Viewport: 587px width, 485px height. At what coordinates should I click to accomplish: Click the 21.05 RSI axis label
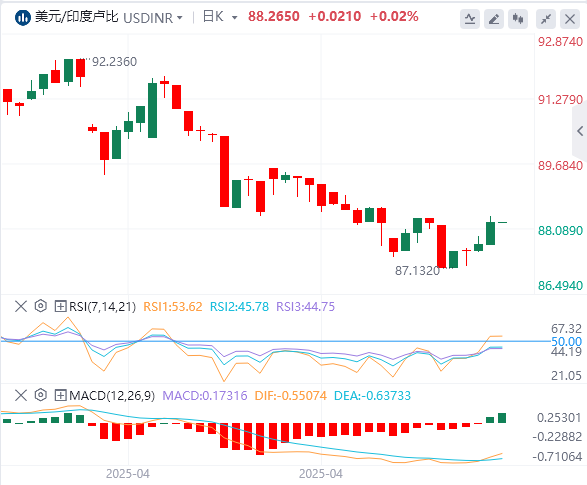[x=566, y=375]
